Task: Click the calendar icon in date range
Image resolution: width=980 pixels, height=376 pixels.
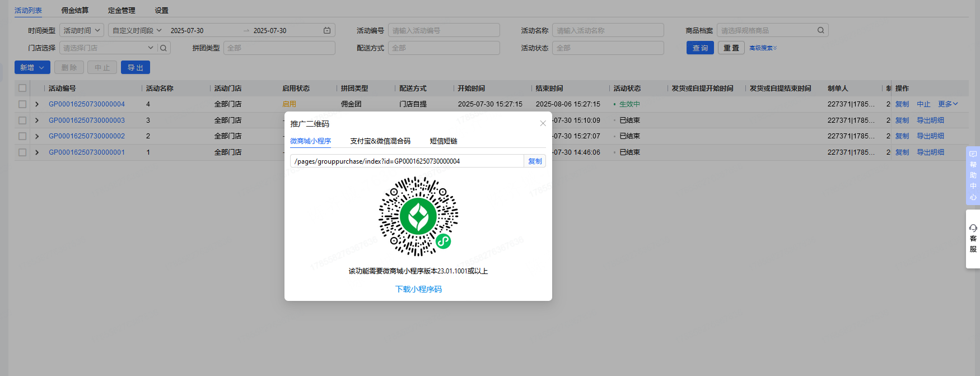Action: (x=327, y=30)
